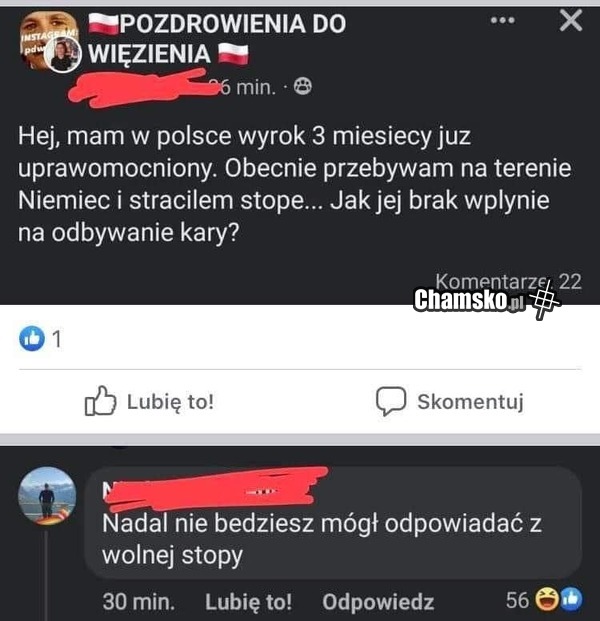This screenshot has width=600, height=621.
Task: Click the thumbs-up outline icon
Action: [100, 401]
